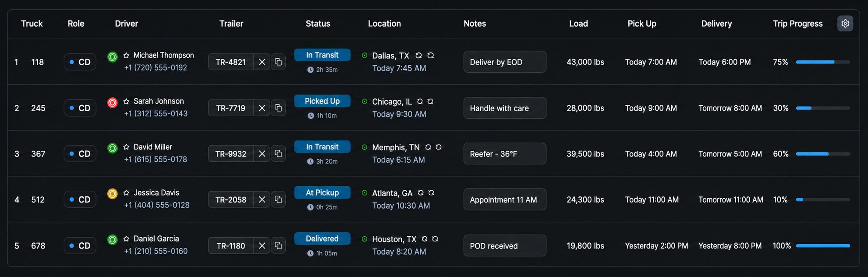868x277 pixels.
Task: Open Daniel Garcia's phone number link
Action: 156,251
